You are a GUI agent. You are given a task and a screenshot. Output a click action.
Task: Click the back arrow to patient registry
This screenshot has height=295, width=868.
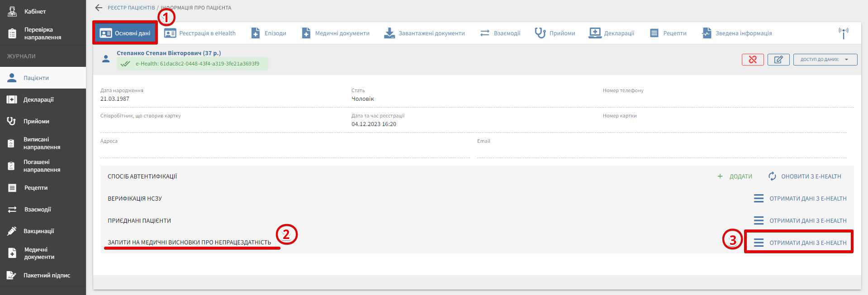tap(99, 8)
